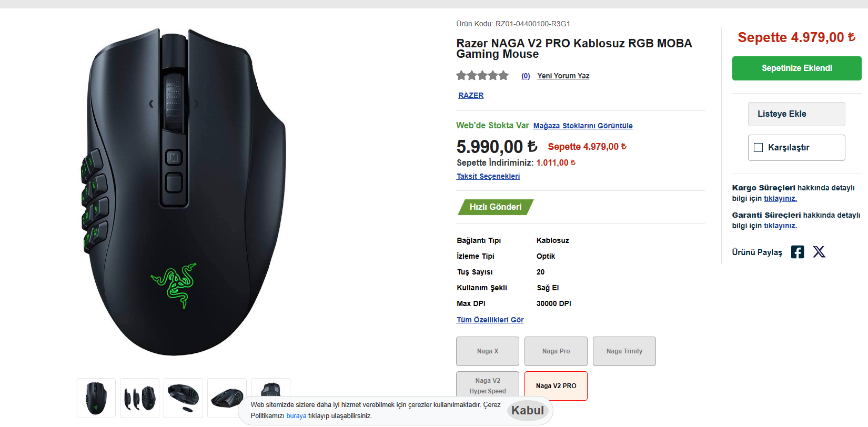Click the five-star rating icons
This screenshot has height=427, width=868.
(482, 76)
